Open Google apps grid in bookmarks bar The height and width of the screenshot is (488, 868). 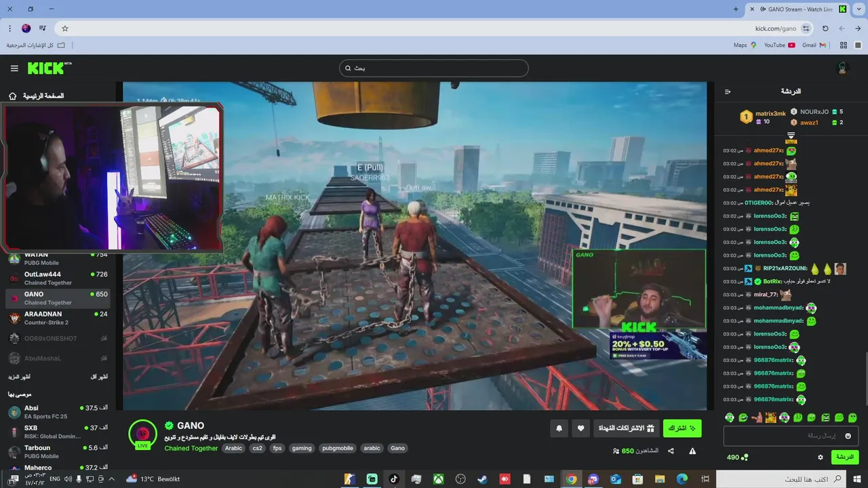tap(844, 45)
